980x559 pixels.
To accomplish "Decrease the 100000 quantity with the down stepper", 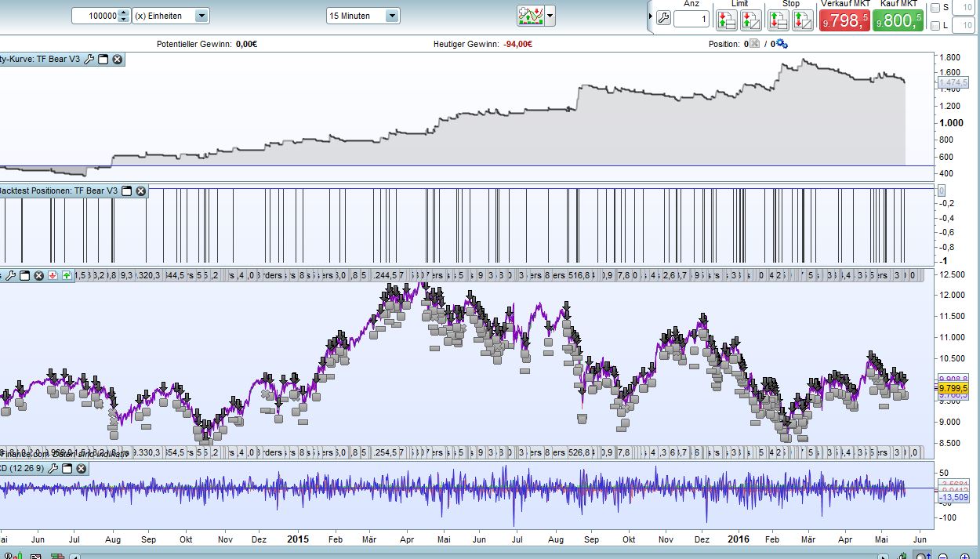I will click(124, 20).
